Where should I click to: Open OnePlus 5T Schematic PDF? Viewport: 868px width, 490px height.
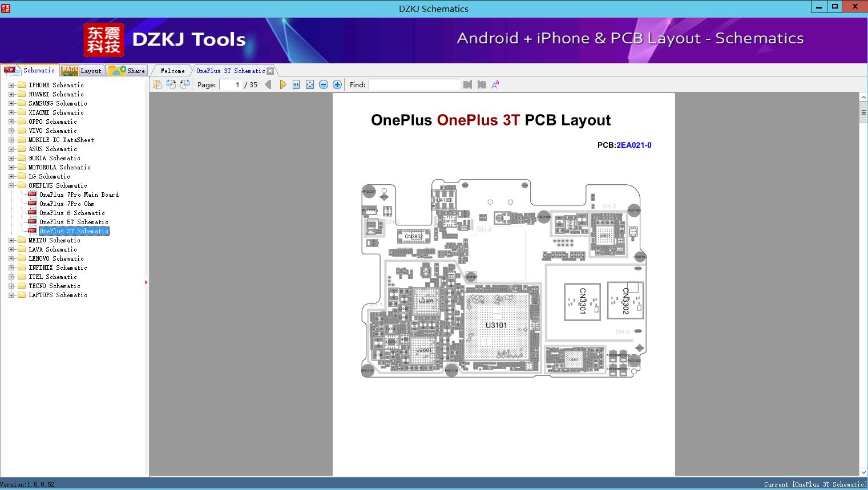point(74,222)
